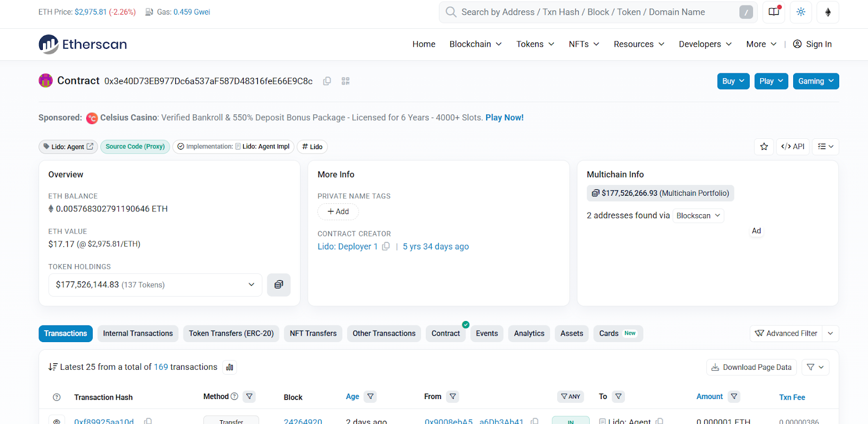Click the # Lido label tag
Viewport: 868px width, 424px height.
coord(312,146)
